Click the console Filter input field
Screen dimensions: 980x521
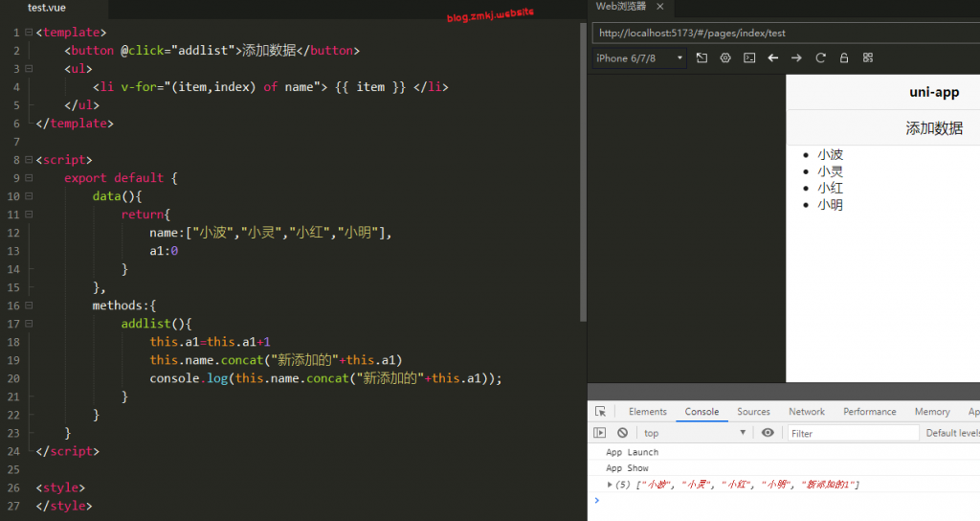pos(854,433)
